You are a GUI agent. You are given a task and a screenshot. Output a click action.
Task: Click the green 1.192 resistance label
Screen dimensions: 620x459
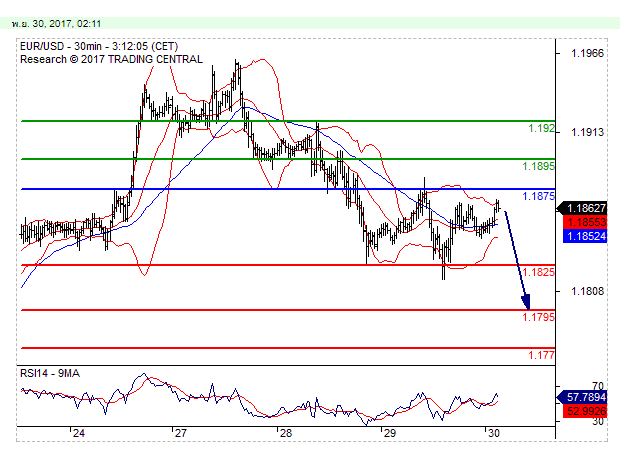(541, 128)
